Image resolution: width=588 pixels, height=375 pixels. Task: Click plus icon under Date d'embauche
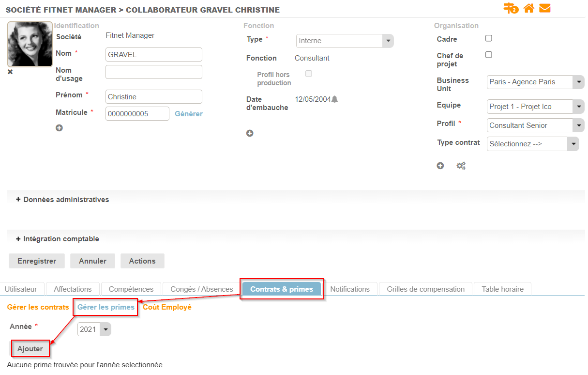coord(250,133)
